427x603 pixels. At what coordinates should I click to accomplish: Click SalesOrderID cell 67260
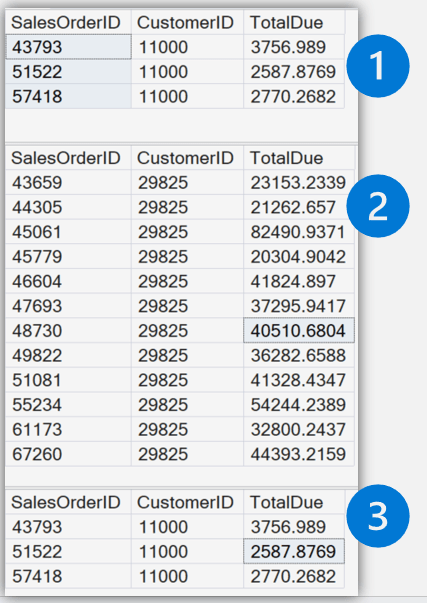[x=68, y=454]
